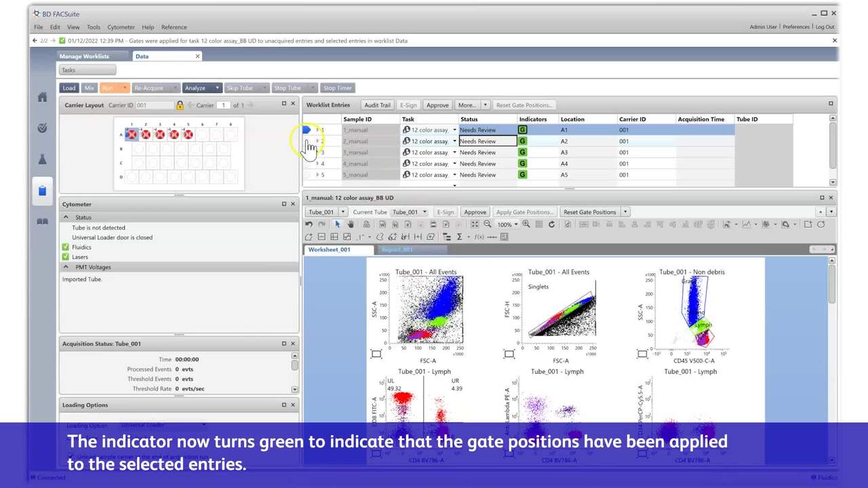This screenshot has width=868, height=488.
Task: Toggle the Lasers status checkbox
Action: [66, 257]
